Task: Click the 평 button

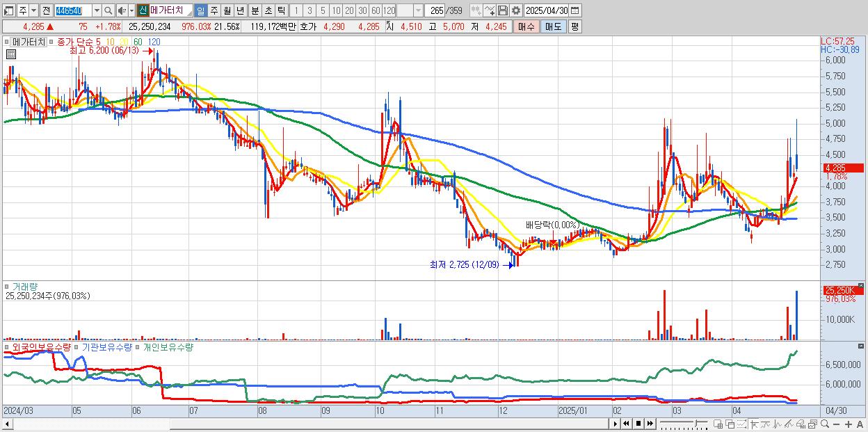Action: [x=574, y=26]
